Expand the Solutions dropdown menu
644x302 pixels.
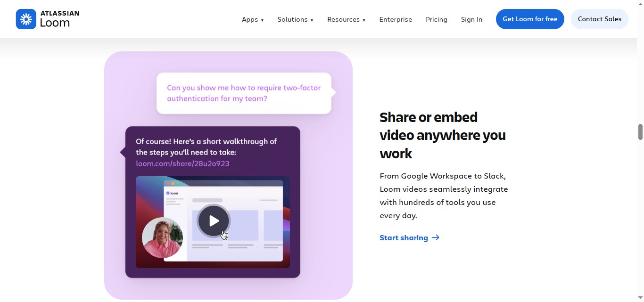295,19
